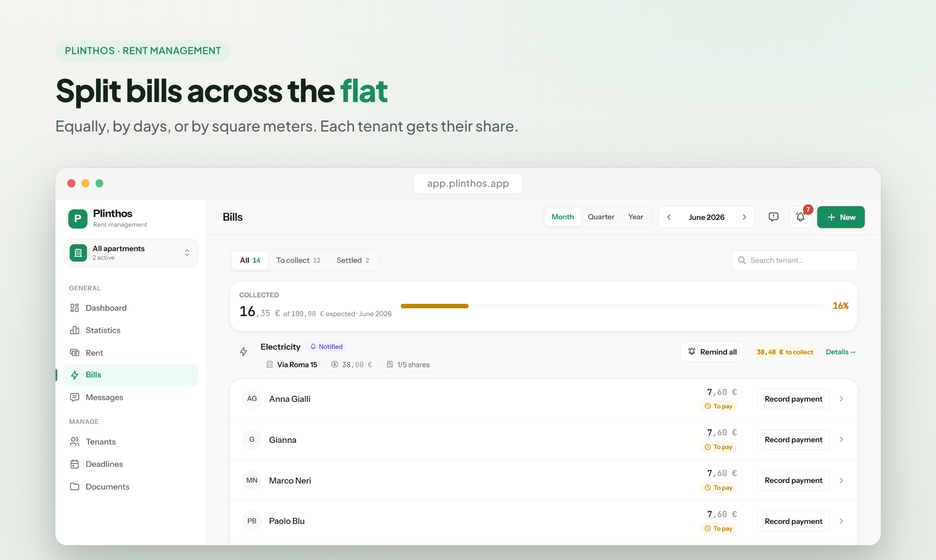Viewport: 936px width, 560px height.
Task: Focus the Search tenant field
Action: pos(794,260)
